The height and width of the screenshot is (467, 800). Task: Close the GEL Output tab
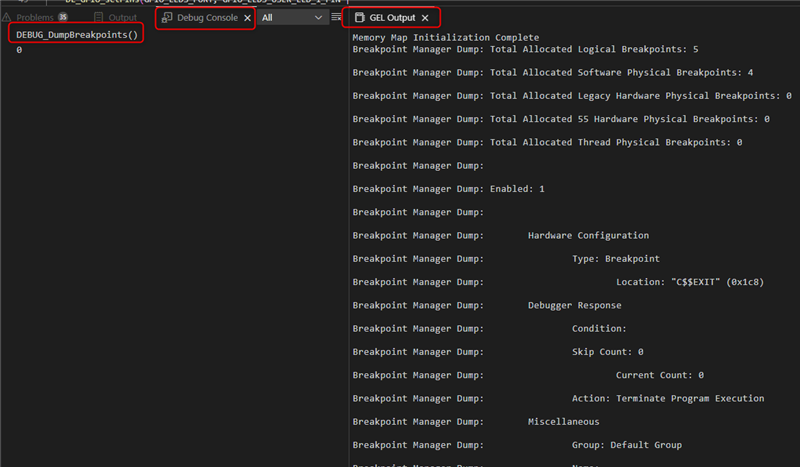[425, 18]
